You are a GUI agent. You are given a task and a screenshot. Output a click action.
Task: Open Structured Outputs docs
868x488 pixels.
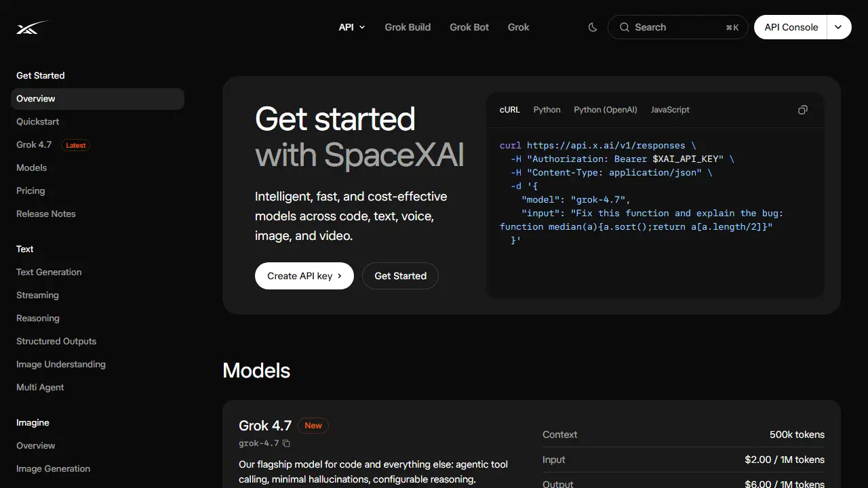pos(56,342)
